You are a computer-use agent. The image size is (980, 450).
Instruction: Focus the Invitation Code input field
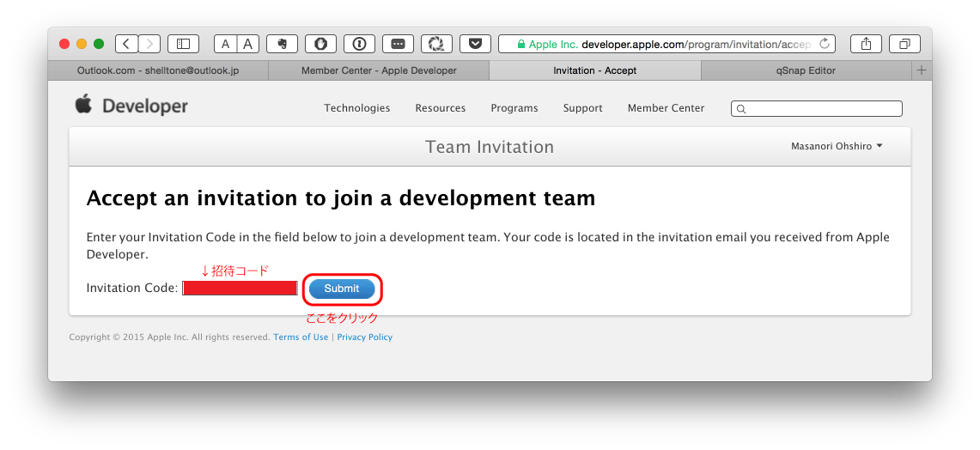pyautogui.click(x=240, y=289)
